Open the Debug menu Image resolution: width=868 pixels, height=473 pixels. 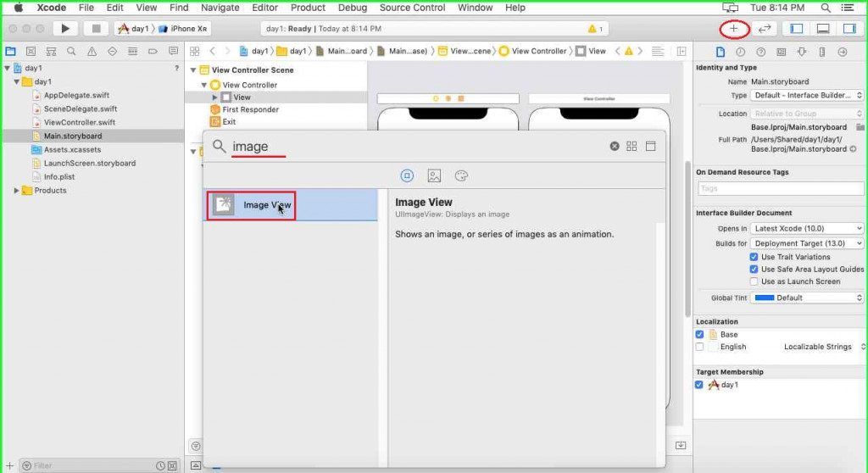353,8
